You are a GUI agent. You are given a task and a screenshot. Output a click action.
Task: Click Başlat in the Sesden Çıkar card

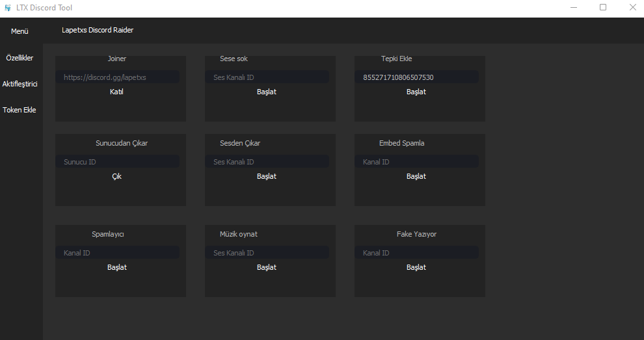pos(267,176)
